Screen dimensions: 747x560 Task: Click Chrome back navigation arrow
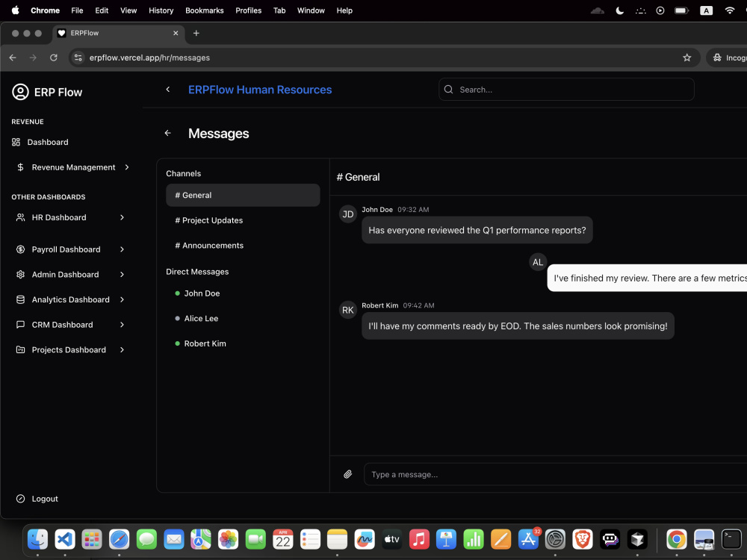13,57
